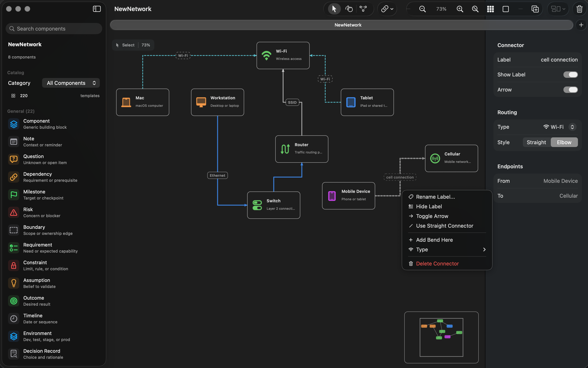Select the Mobile Device node
The height and width of the screenshot is (368, 588).
[x=348, y=196]
